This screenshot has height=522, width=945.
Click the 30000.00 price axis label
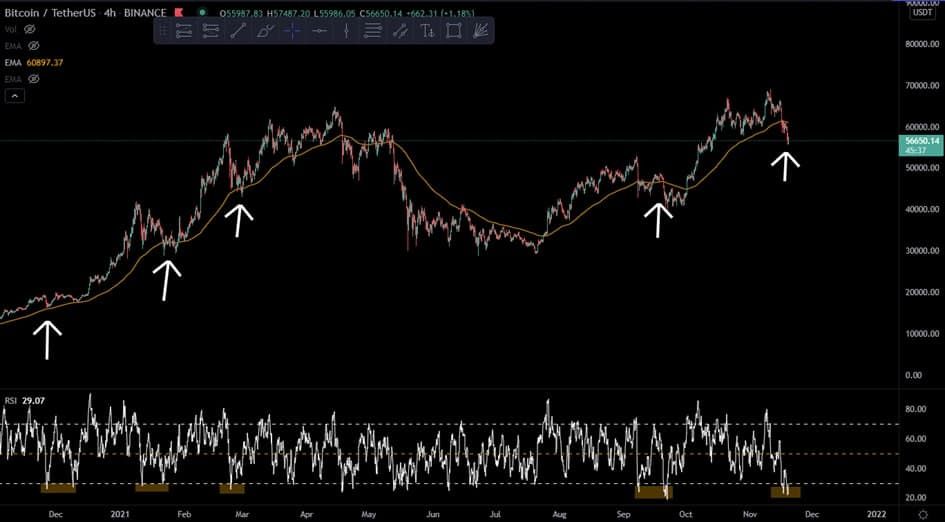(x=922, y=251)
